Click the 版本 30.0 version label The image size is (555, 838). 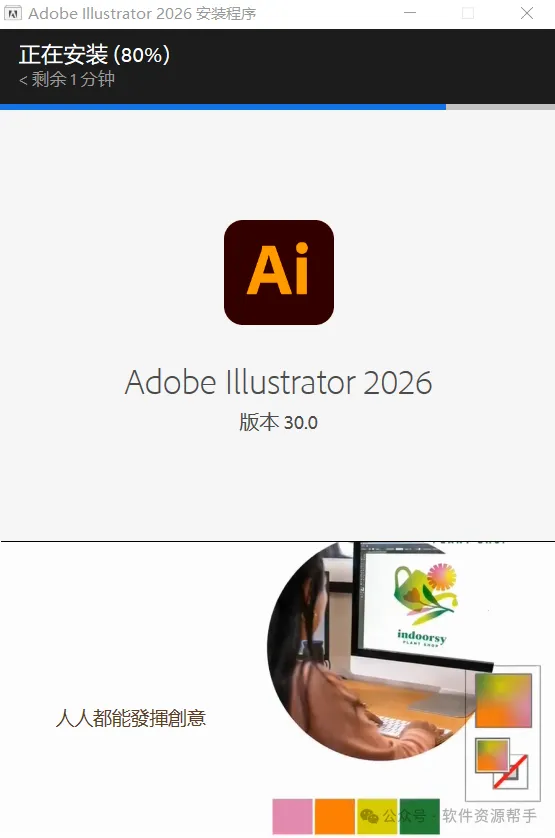[x=278, y=422]
